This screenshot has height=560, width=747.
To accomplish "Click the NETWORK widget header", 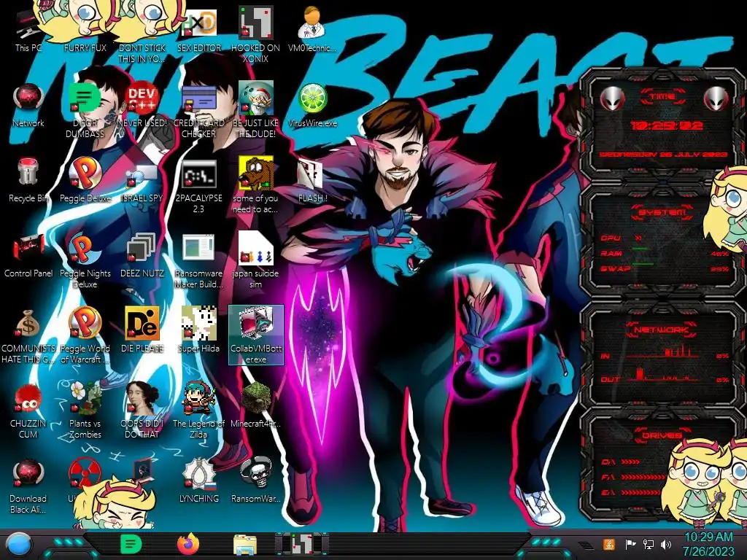I will click(662, 329).
